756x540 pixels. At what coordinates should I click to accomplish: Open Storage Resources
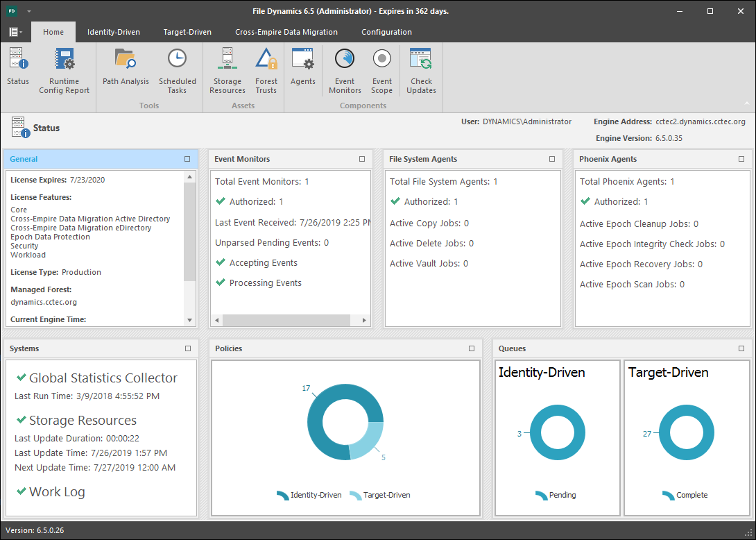coord(227,71)
